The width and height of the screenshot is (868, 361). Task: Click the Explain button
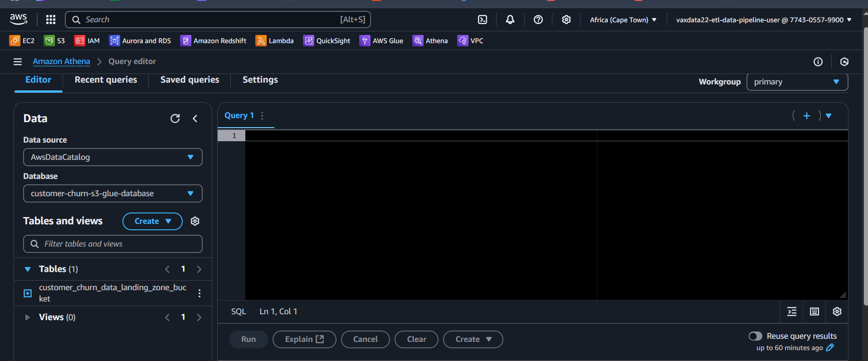[x=304, y=339]
